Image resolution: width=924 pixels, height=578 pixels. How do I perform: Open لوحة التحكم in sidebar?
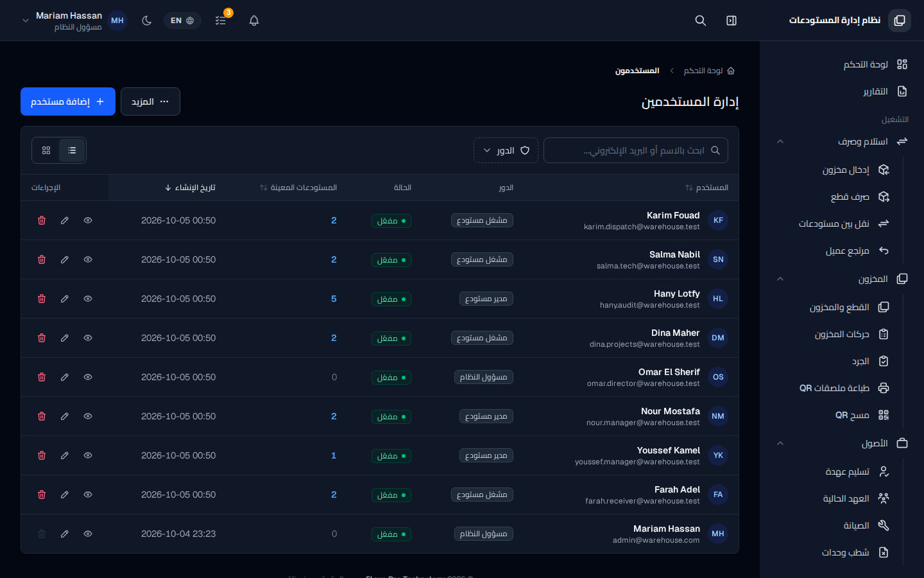pyautogui.click(x=842, y=64)
